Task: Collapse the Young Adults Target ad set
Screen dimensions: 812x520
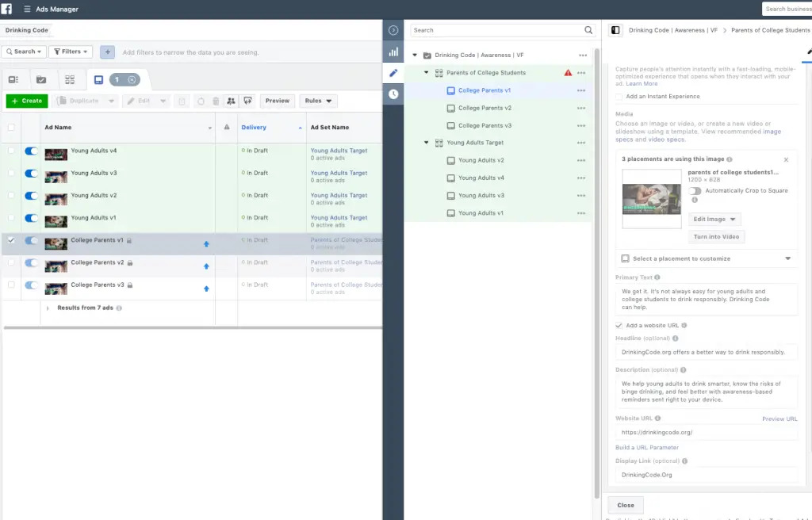Action: [426, 143]
